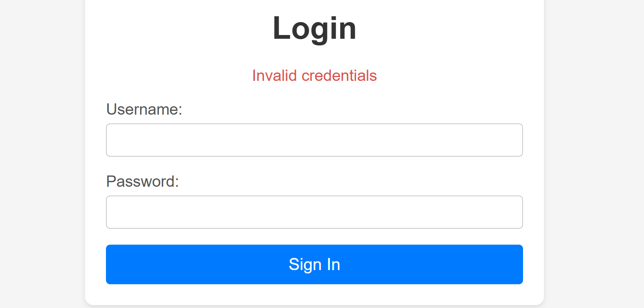
Task: Focus the Password text box
Action: click(x=314, y=212)
